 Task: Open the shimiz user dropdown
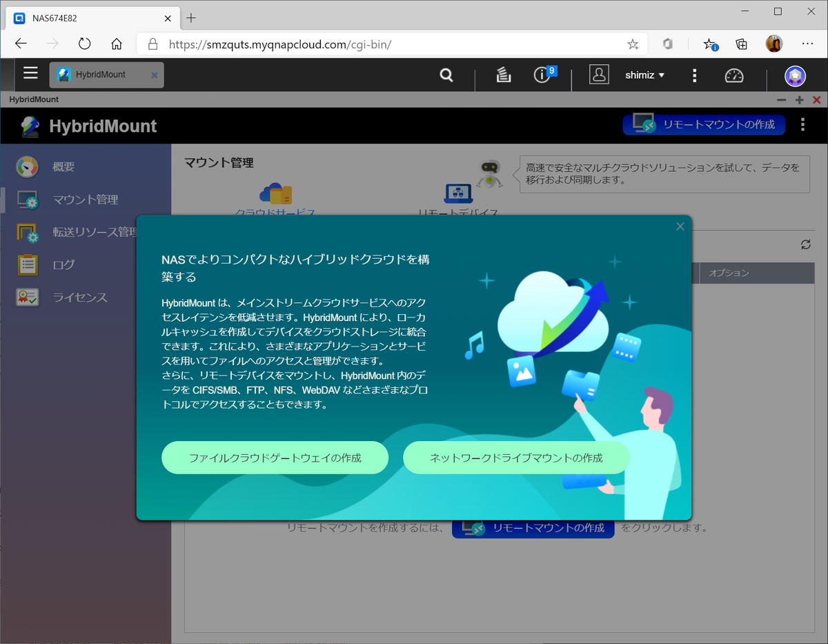click(x=644, y=75)
